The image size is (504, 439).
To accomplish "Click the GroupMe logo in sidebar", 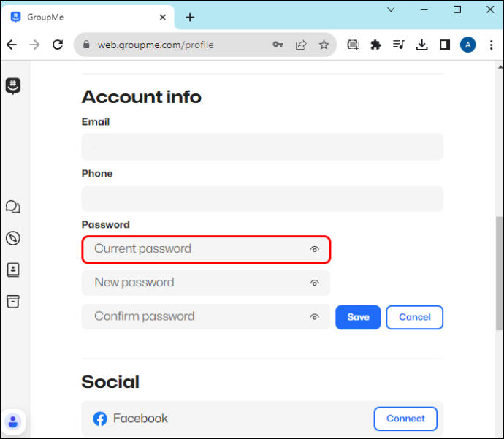I will click(x=13, y=86).
